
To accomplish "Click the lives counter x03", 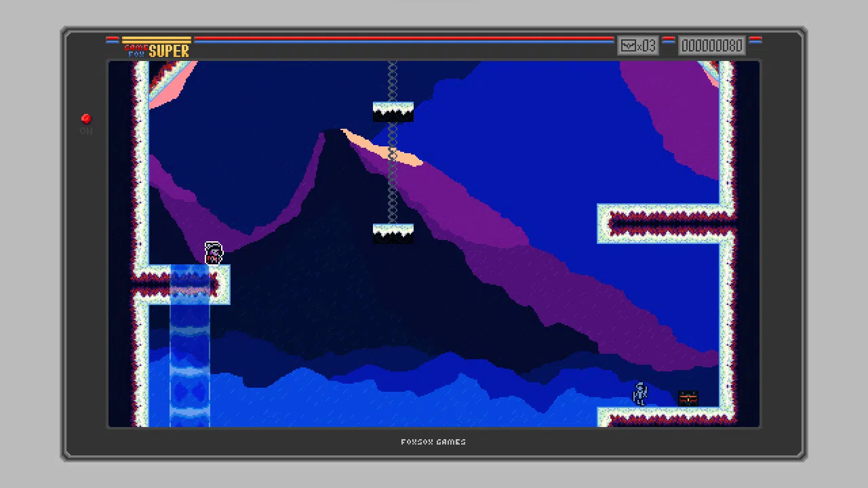I will 638,45.
